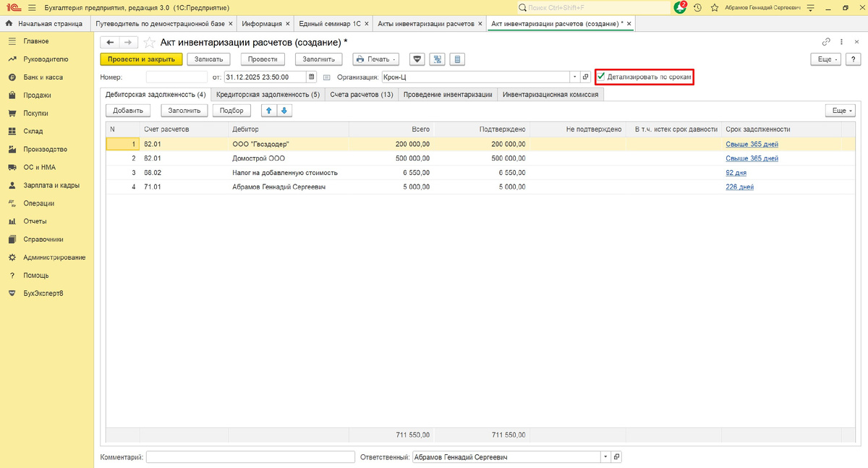The width and height of the screenshot is (868, 468).
Task: Open the Единый семинар 1С tab
Action: click(330, 23)
